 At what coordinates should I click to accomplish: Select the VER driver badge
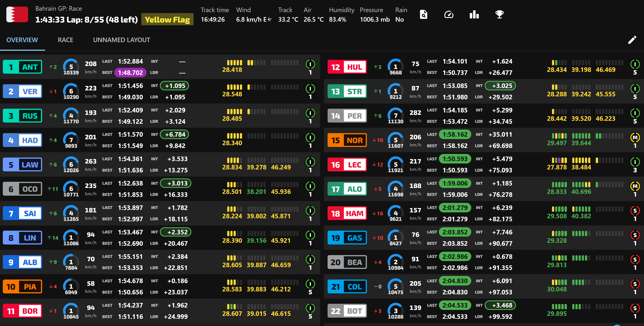[x=22, y=91]
